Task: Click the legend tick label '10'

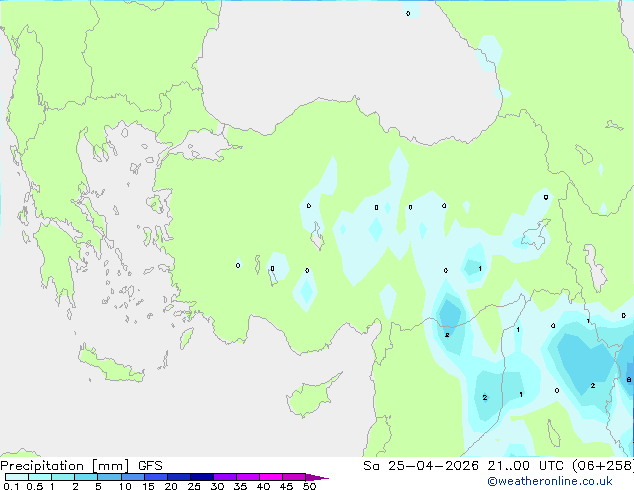Action: tap(125, 486)
